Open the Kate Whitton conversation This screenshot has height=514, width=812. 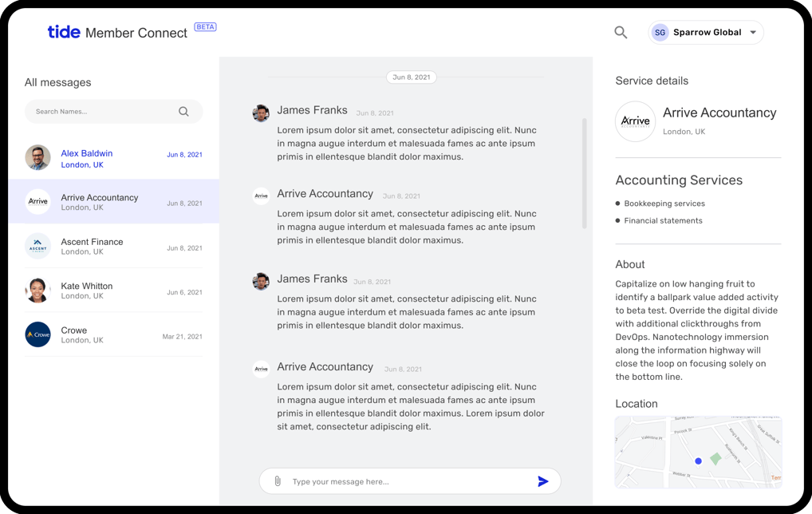click(x=113, y=291)
